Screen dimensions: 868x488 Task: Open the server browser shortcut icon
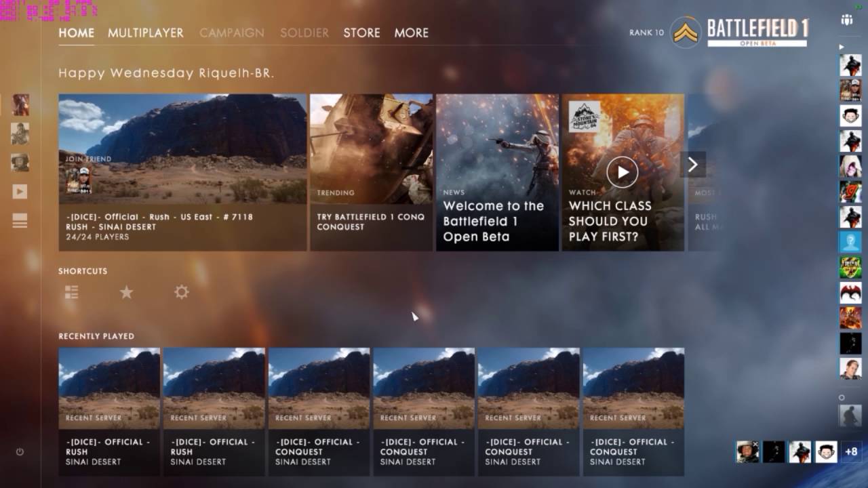pos(71,292)
